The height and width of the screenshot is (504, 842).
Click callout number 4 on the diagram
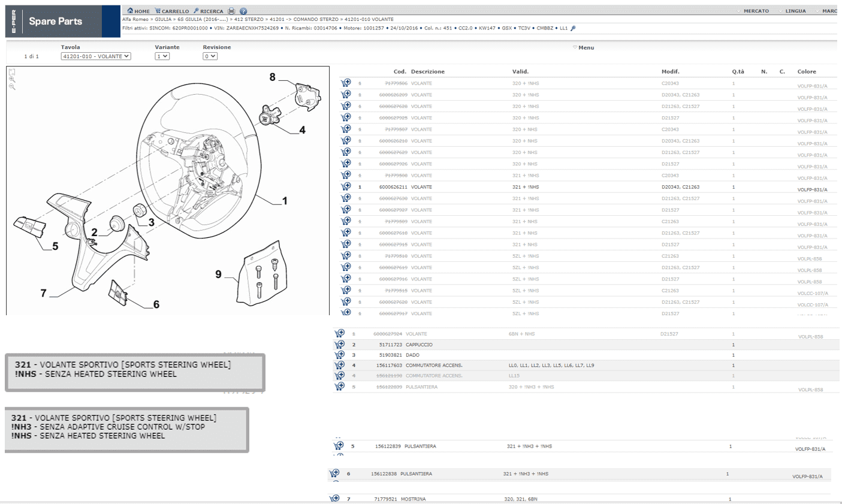coord(302,129)
